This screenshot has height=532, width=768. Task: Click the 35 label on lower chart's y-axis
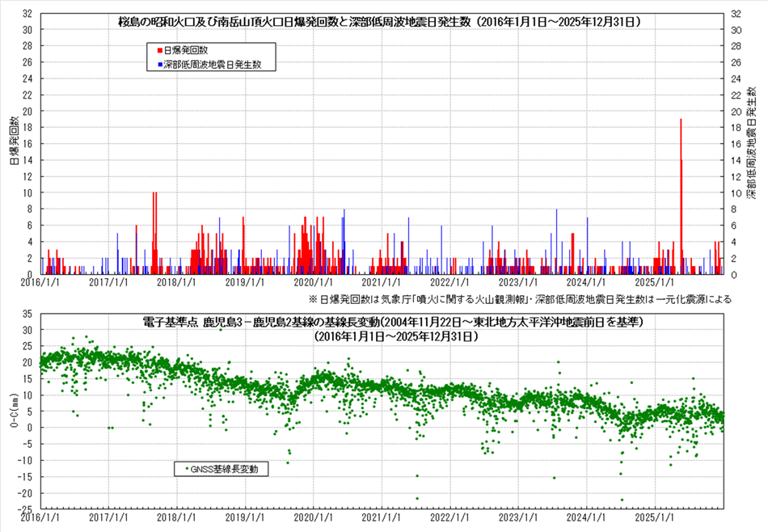[27, 314]
